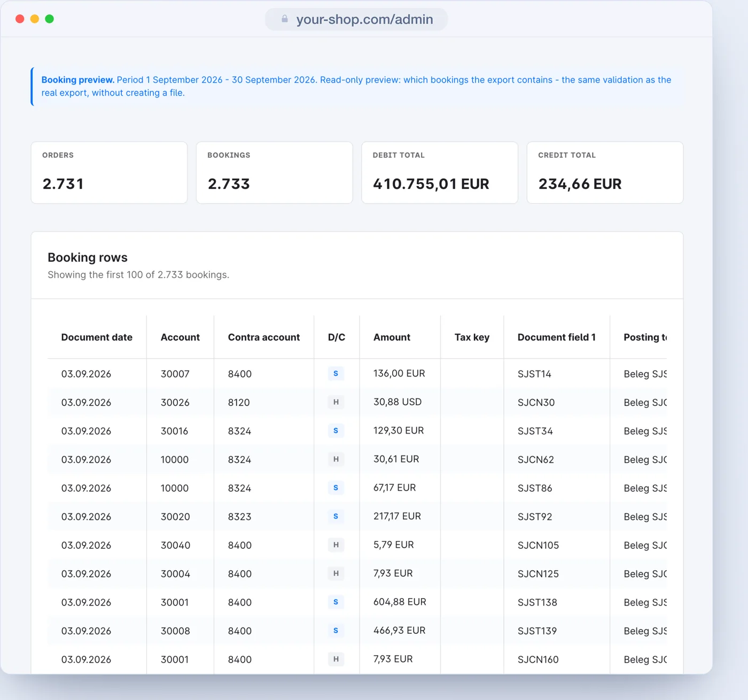
Task: Select the Account column header
Action: click(180, 337)
